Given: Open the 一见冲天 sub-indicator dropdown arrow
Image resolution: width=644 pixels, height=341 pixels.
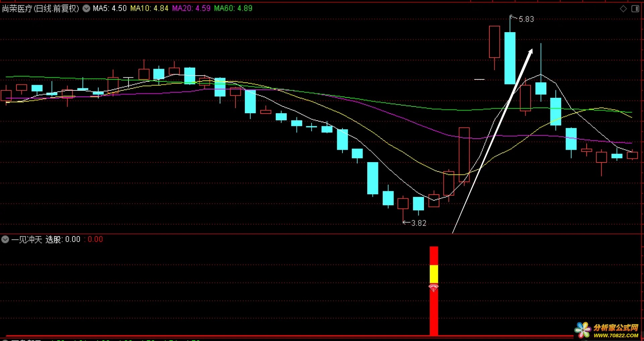Looking at the screenshot, I should click(x=5, y=239).
